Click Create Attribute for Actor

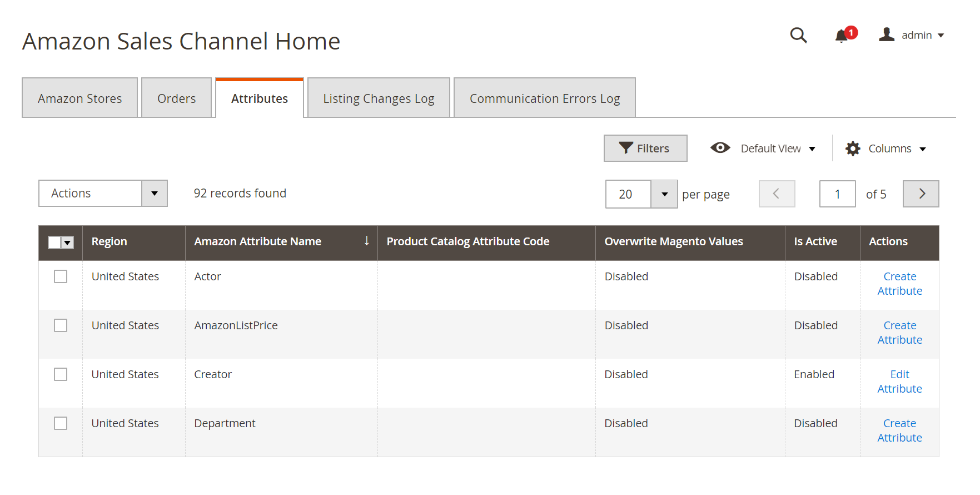pos(900,284)
